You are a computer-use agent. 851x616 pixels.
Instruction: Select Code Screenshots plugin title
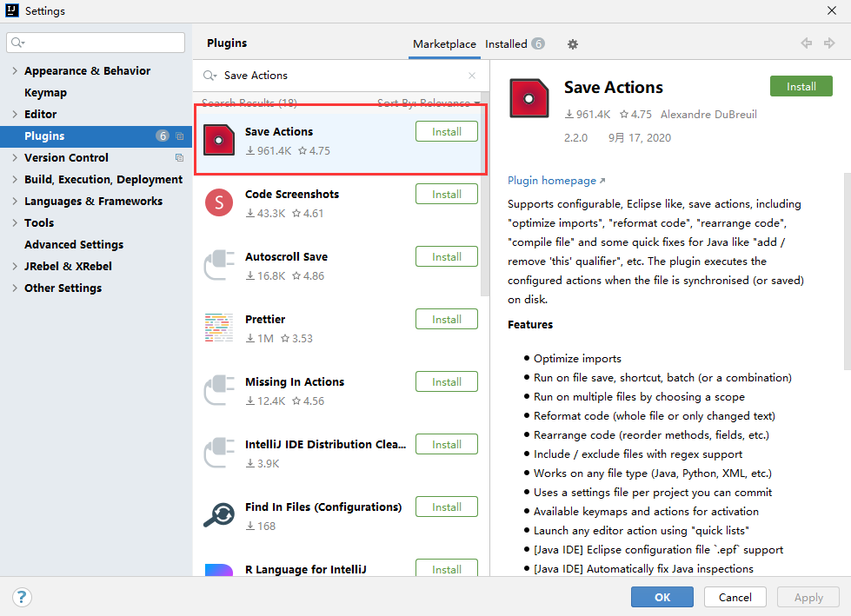(x=292, y=194)
